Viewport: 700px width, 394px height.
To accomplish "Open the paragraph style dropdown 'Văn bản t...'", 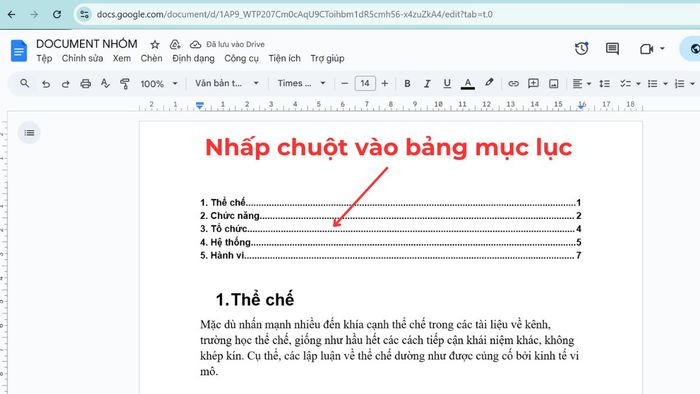I will (227, 83).
